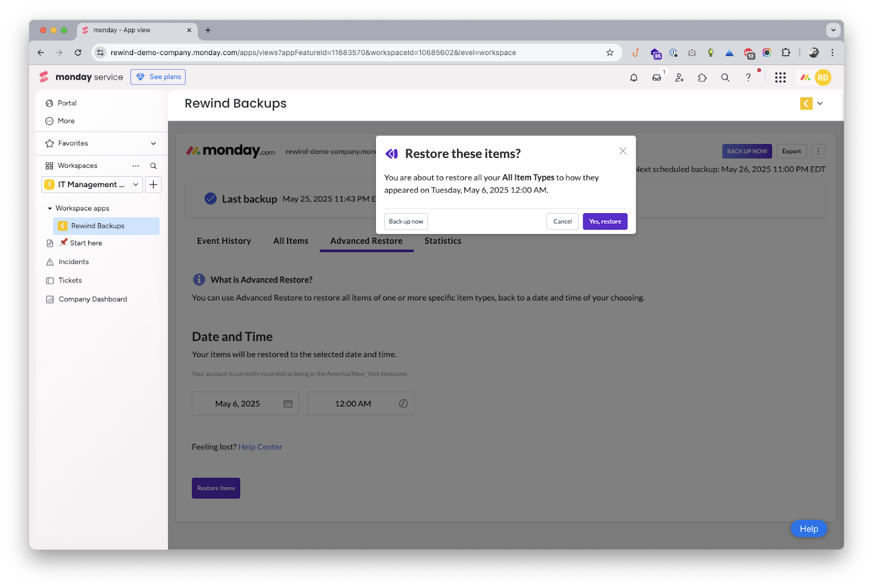
Task: Click the yellow Rewind icon in page header
Action: click(x=806, y=103)
